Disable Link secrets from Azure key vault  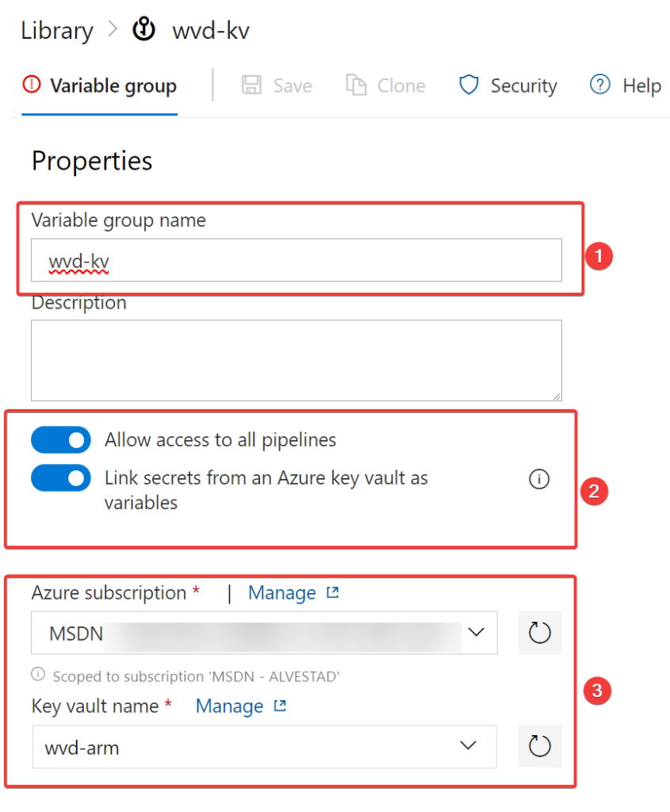(61, 479)
